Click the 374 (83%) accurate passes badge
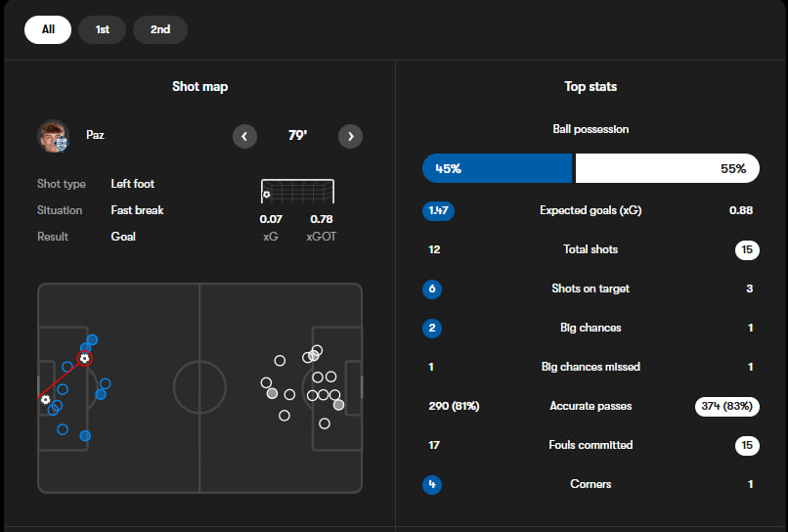Viewport: 788px width, 532px height. (726, 406)
